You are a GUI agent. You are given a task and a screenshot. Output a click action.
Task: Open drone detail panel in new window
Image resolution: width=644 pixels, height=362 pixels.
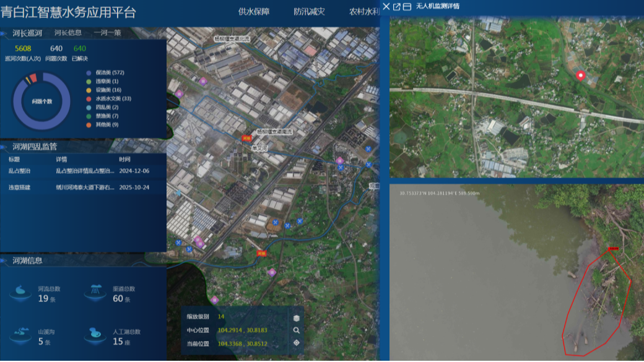pyautogui.click(x=397, y=7)
